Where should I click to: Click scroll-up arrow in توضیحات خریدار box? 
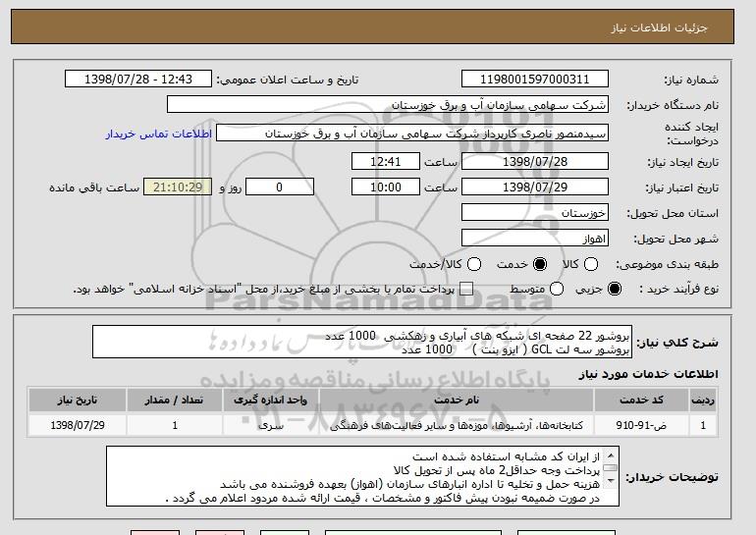611,455
